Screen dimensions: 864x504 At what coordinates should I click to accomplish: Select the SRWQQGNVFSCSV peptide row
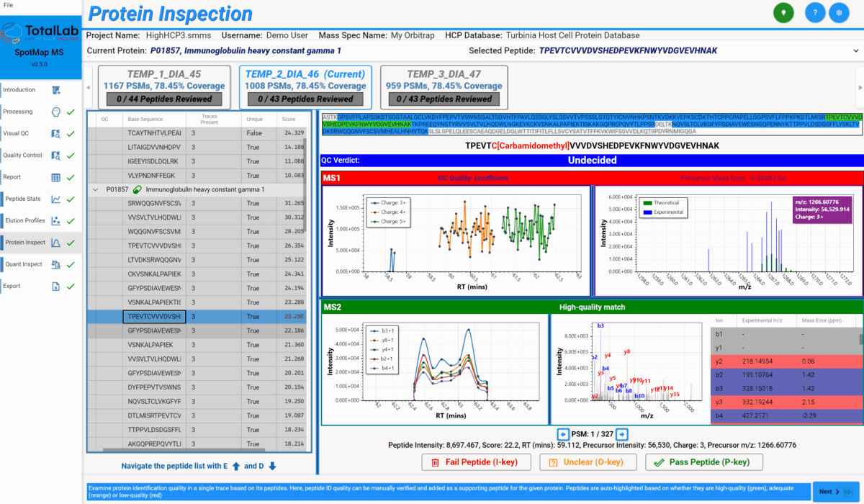point(154,204)
